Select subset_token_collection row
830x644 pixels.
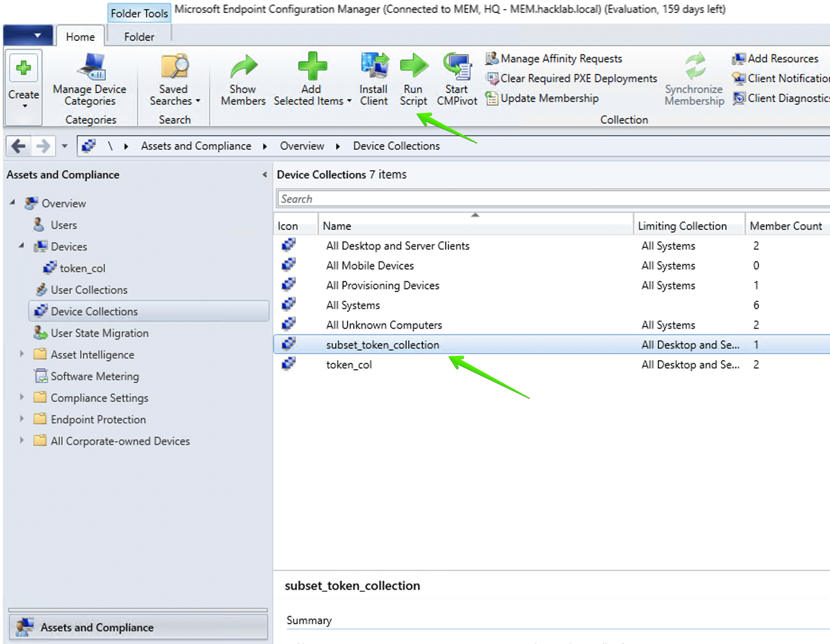[552, 345]
